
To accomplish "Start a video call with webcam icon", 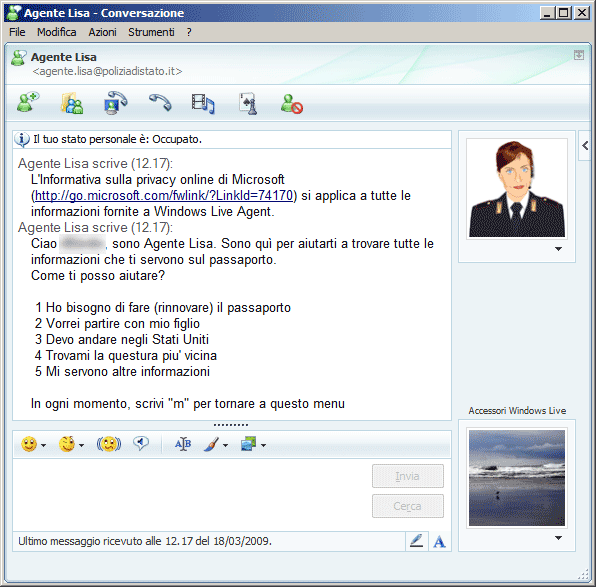I will 116,103.
